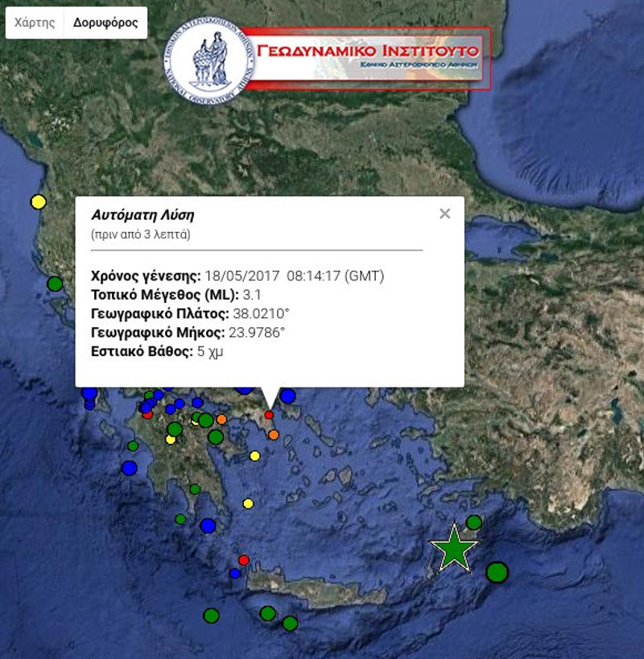Select middle green marker south of Crete

coord(267,614)
